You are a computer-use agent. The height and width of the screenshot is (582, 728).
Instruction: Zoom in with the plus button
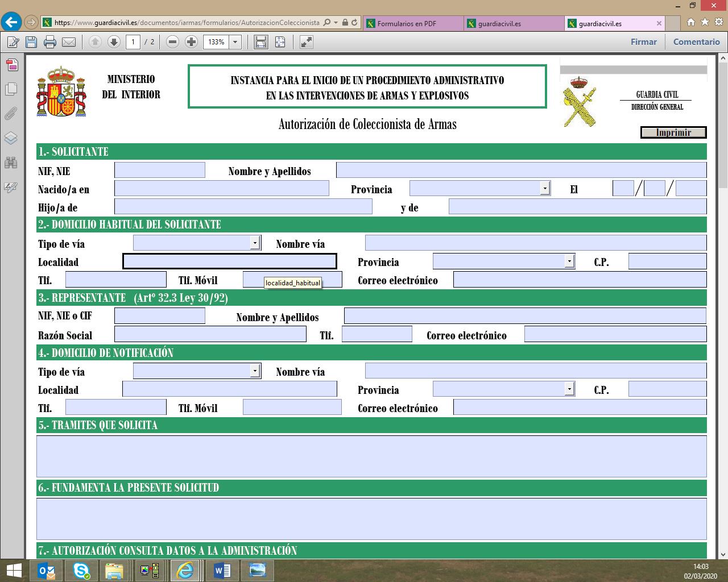tap(192, 42)
